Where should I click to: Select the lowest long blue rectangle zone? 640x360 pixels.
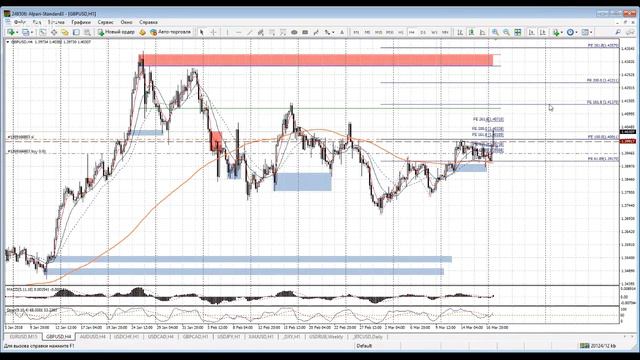pyautogui.click(x=245, y=271)
